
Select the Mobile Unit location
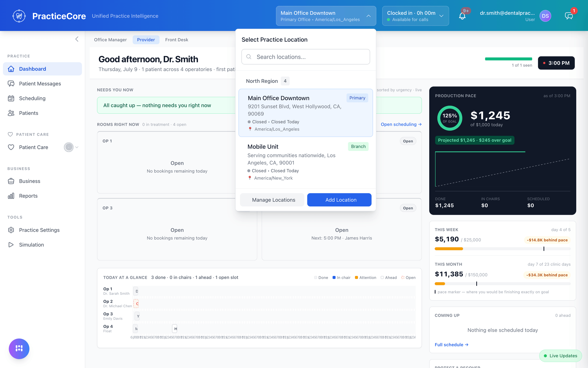pyautogui.click(x=306, y=162)
